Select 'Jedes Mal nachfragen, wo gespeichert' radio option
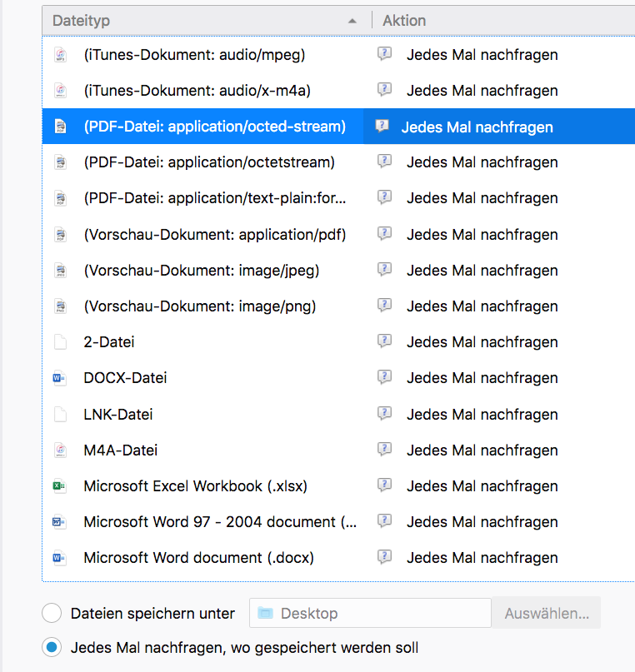 pos(52,648)
